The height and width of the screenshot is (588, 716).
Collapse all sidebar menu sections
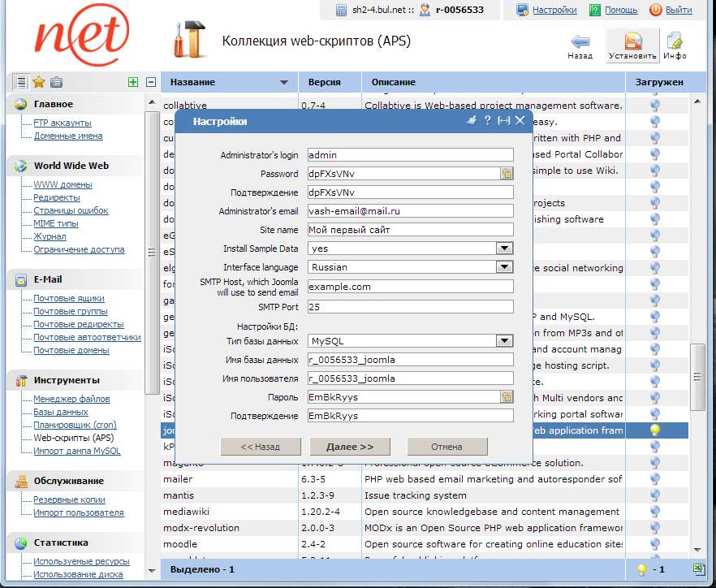pyautogui.click(x=150, y=82)
